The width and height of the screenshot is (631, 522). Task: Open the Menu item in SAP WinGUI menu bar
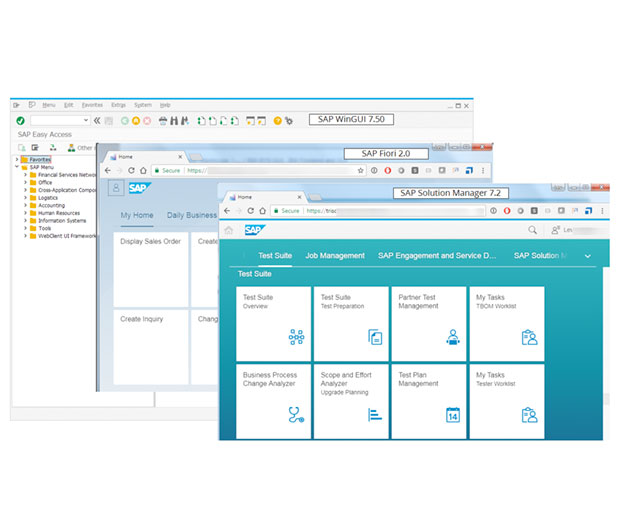(x=49, y=105)
